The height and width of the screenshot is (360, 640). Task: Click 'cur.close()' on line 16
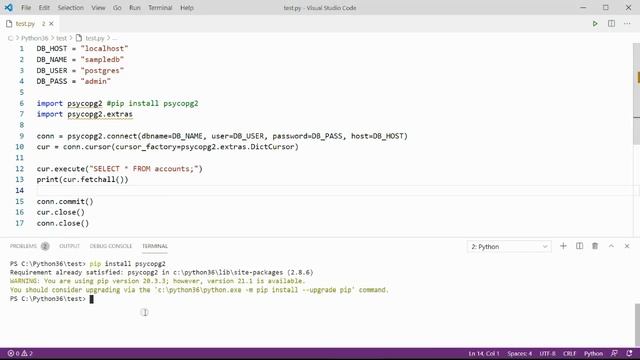[61, 212]
